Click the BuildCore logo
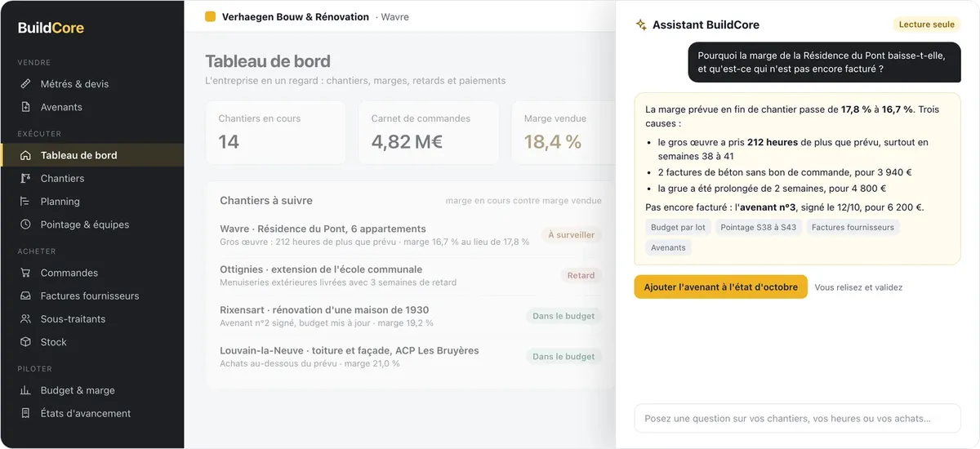 (x=51, y=28)
